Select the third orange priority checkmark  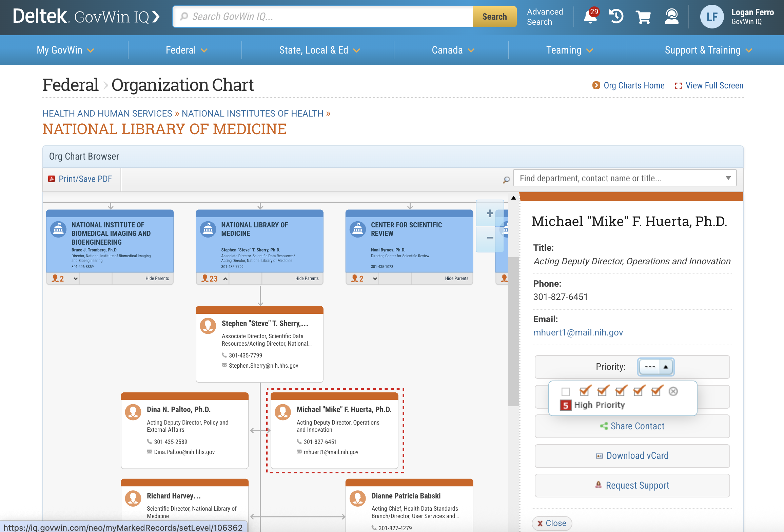[x=621, y=391]
